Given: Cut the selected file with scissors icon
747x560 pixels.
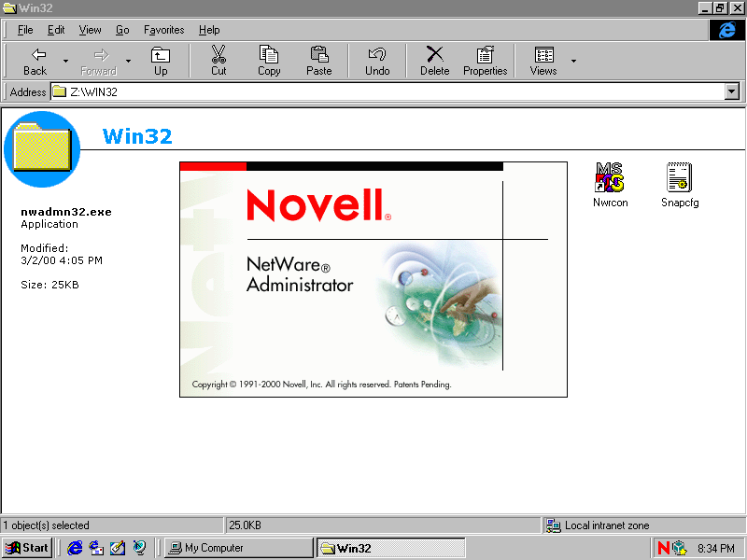Looking at the screenshot, I should click(218, 62).
